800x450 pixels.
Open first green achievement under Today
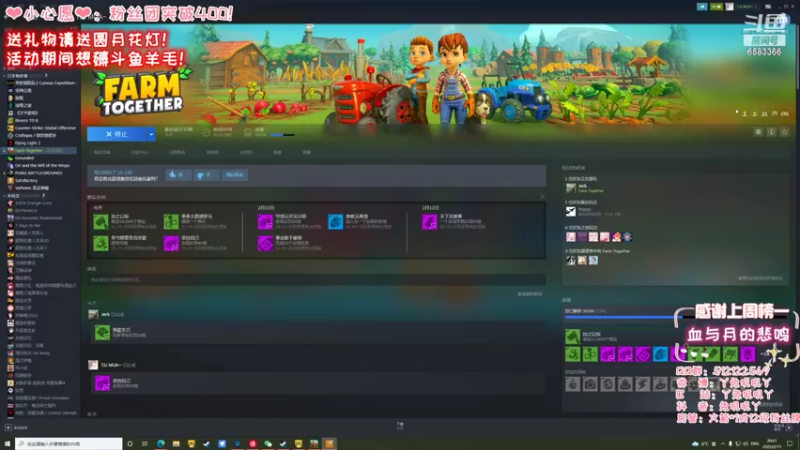[101, 222]
